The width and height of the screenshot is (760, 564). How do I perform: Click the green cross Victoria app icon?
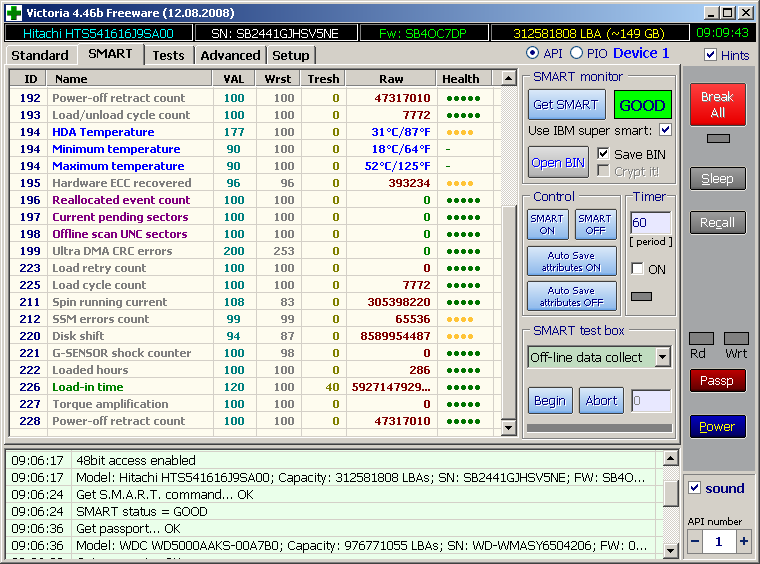[13, 13]
